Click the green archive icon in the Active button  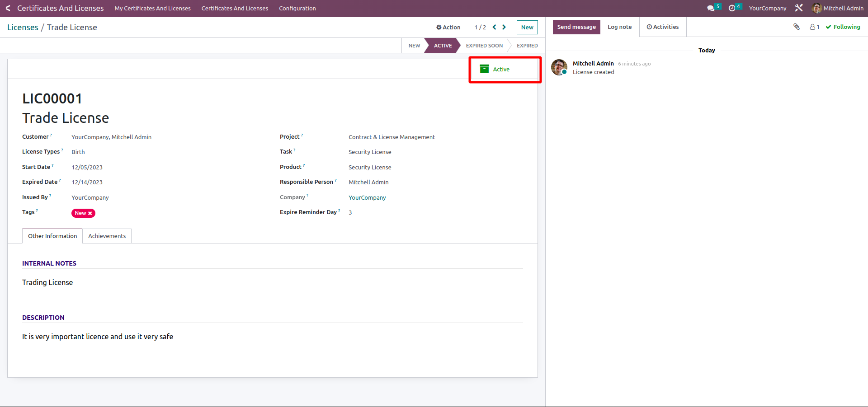484,69
